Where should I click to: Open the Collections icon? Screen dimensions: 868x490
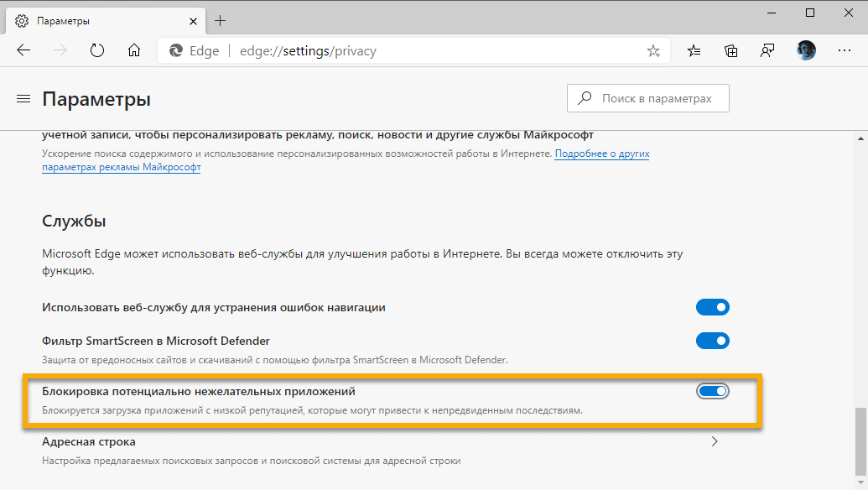731,50
